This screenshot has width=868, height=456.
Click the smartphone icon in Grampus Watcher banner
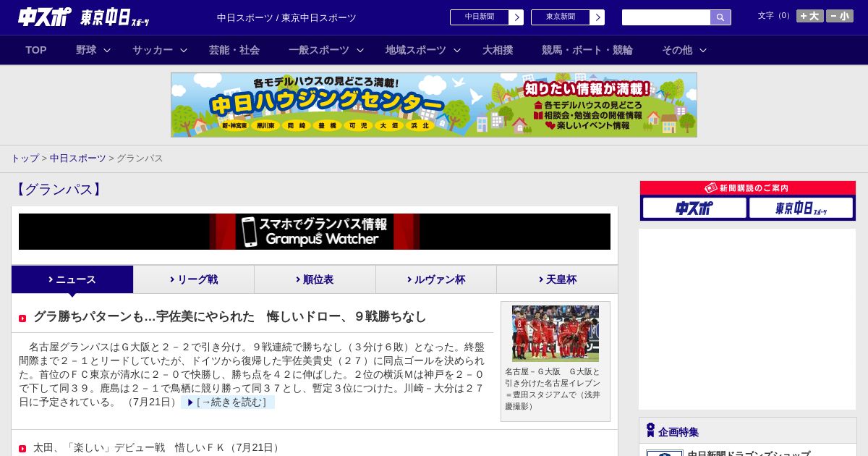[x=249, y=232]
